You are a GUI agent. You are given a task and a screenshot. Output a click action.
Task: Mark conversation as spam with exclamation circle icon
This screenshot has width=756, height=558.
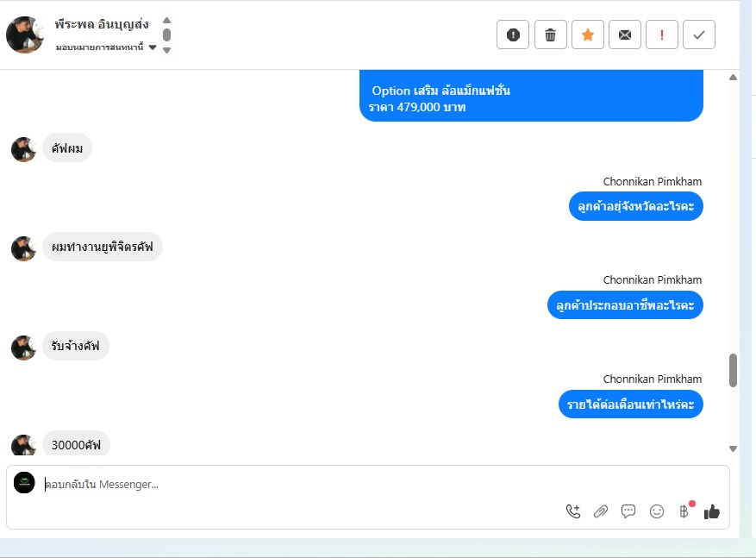point(513,34)
